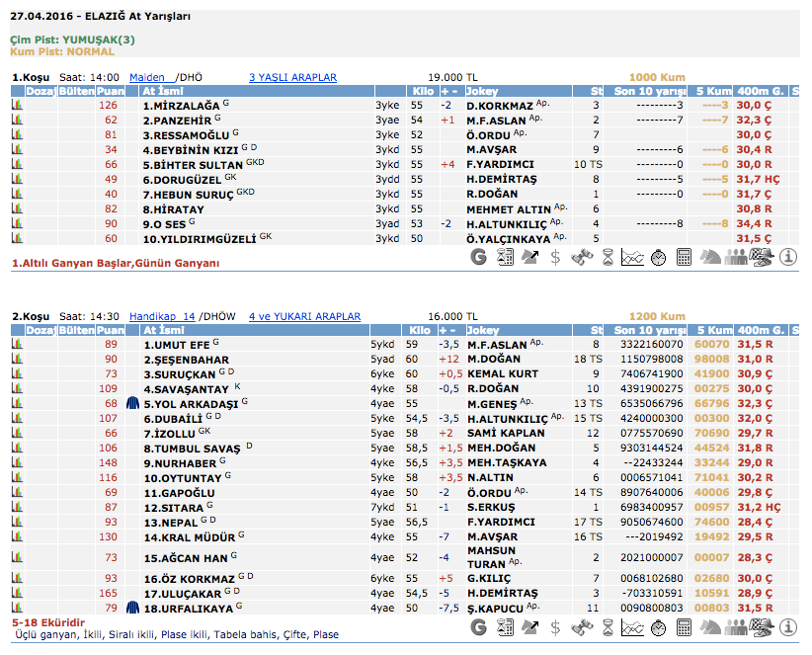Viewport: 812px width, 655px height.
Task: Open the 4 ve YUKARI ARAPLAR link
Action: [304, 317]
